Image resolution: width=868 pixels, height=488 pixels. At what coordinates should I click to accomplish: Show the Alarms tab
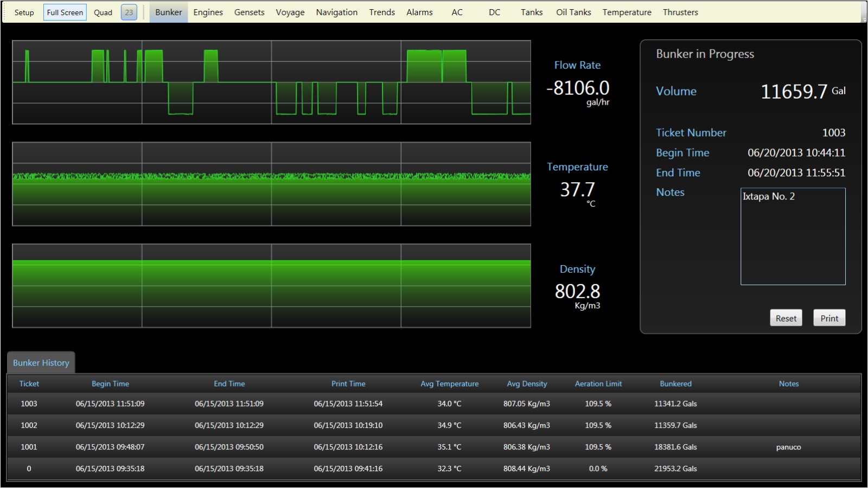click(419, 12)
